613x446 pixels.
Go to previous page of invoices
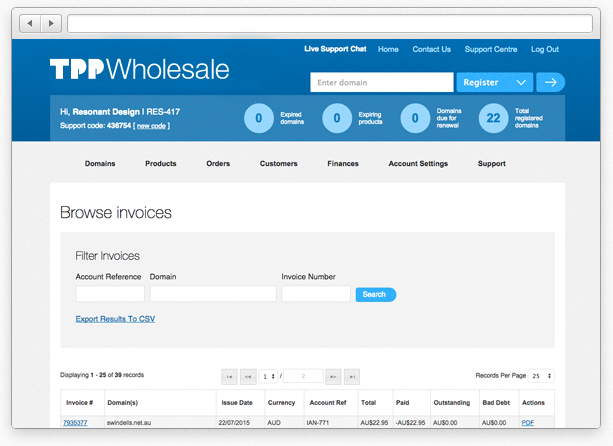coord(248,376)
